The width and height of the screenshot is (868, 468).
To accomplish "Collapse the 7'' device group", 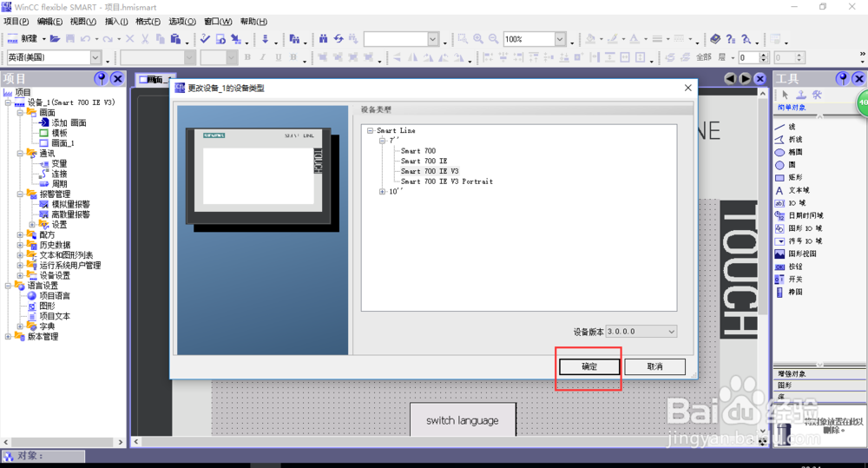I will [x=382, y=141].
